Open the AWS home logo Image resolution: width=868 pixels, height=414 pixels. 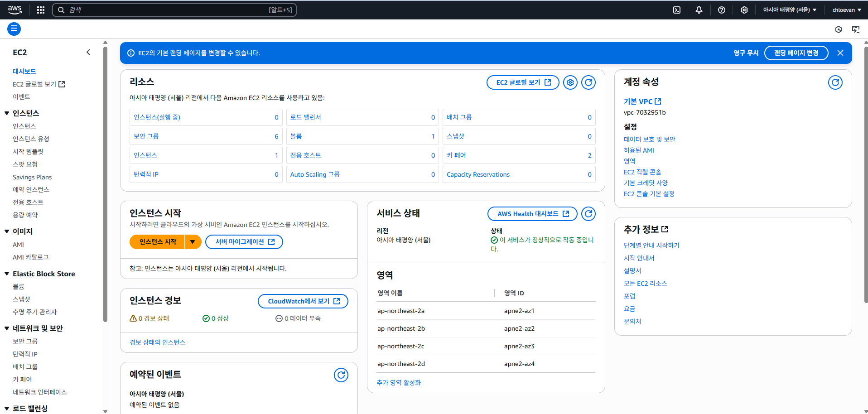[x=14, y=10]
